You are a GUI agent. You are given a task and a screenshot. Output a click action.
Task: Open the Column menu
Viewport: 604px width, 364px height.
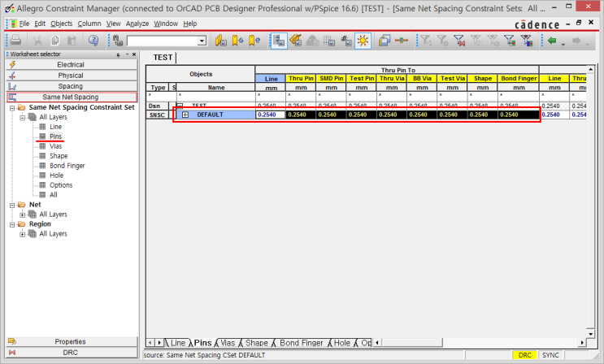(89, 24)
